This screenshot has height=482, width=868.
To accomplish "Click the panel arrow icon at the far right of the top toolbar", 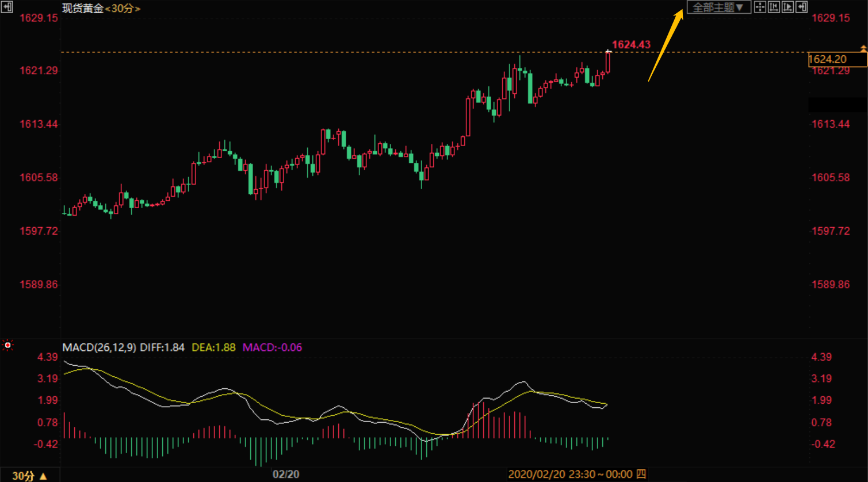I will [x=802, y=7].
